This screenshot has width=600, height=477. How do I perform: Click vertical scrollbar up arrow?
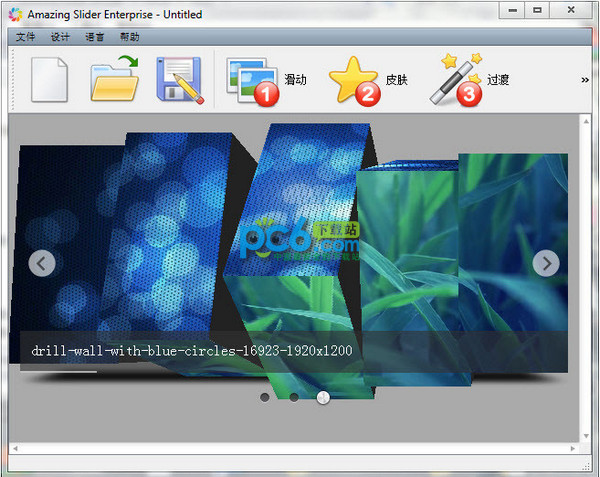pyautogui.click(x=586, y=121)
